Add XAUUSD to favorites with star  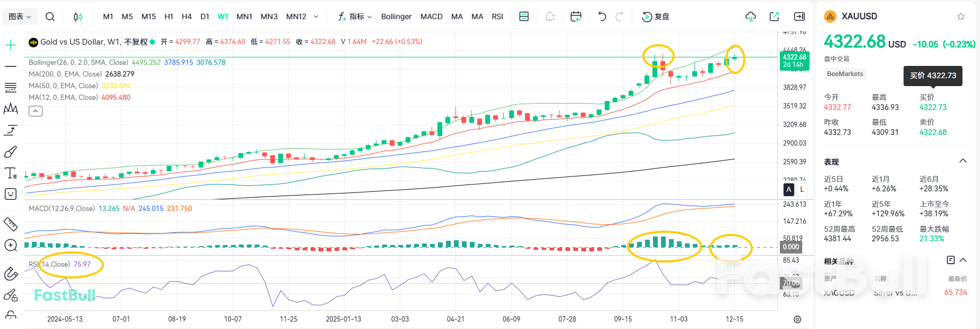[x=961, y=16]
